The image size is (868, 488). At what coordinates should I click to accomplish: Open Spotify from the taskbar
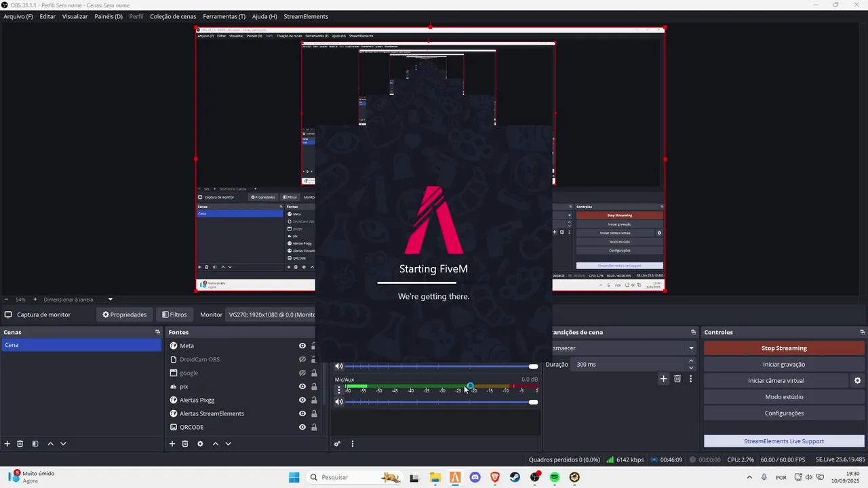pyautogui.click(x=555, y=477)
